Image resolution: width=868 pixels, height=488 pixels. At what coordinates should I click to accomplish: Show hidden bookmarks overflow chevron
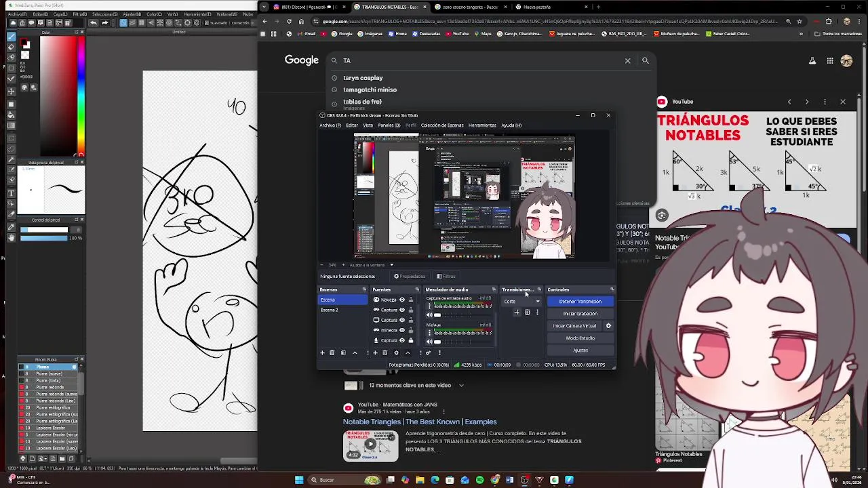click(801, 33)
